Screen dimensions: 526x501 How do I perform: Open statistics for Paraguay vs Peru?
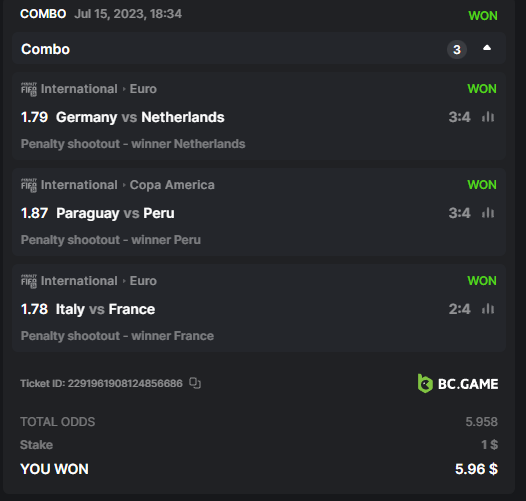(x=488, y=213)
